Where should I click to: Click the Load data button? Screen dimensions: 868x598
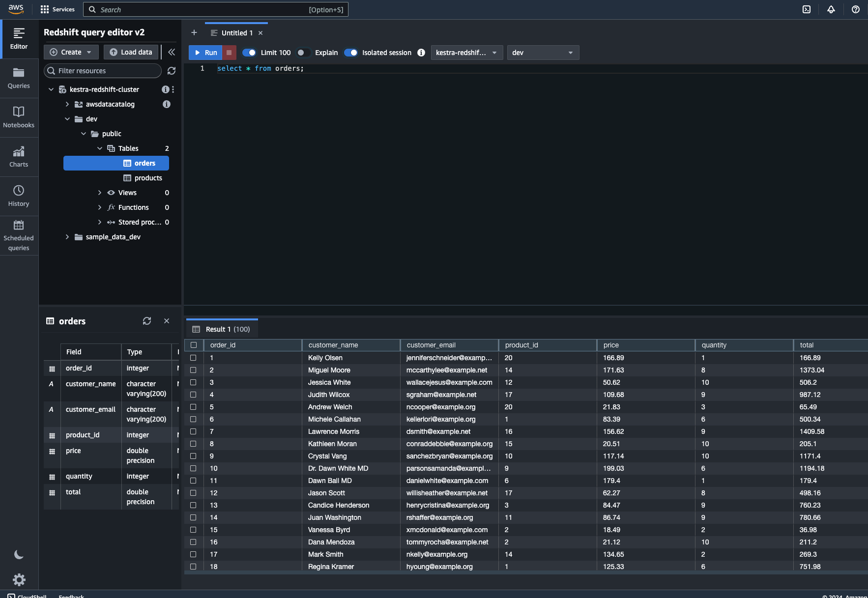tap(131, 52)
